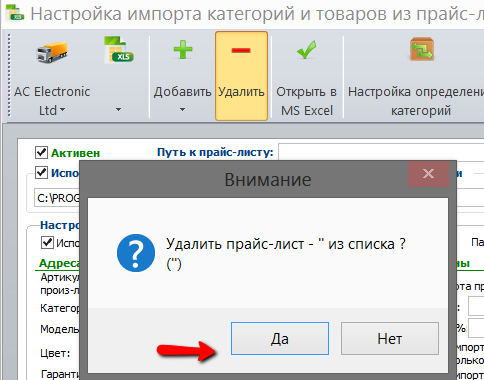Expand the AC Electronic Ltd dropdown arrow
The width and height of the screenshot is (484, 380).
pos(62,109)
